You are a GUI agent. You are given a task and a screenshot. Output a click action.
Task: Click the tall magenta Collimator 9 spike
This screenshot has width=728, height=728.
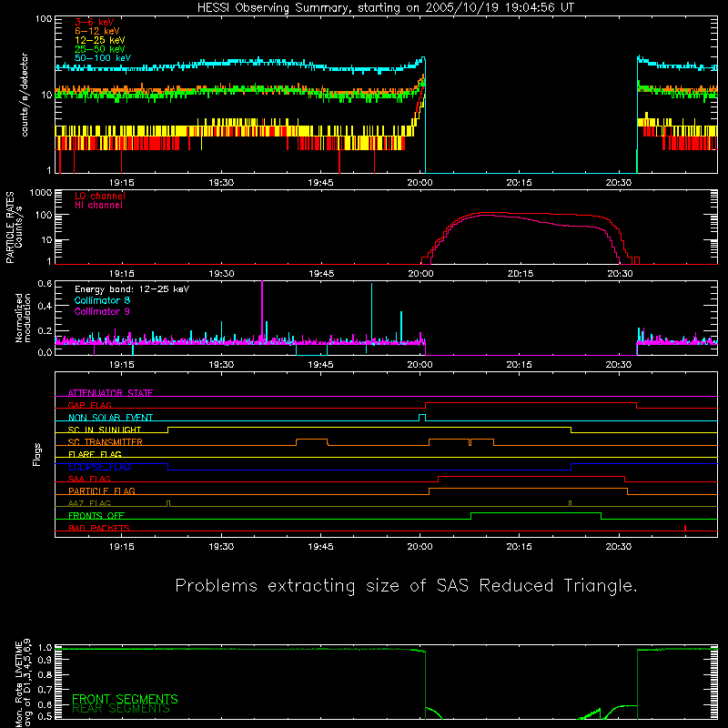[x=262, y=310]
